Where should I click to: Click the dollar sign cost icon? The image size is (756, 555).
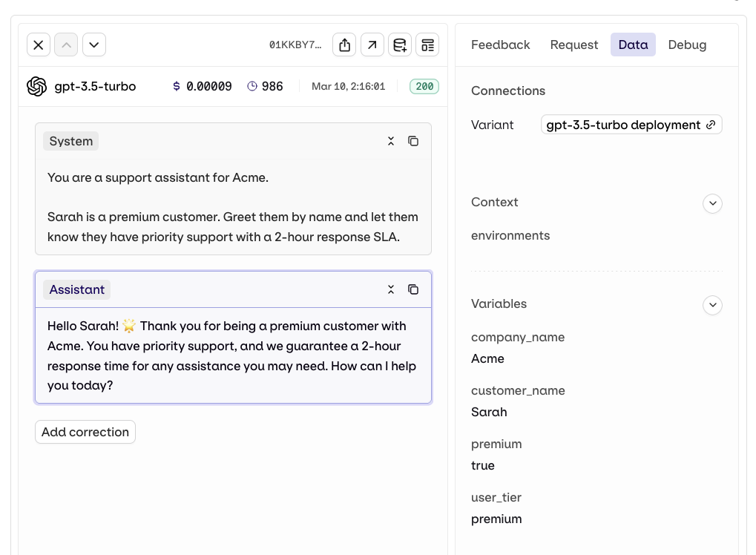[177, 86]
